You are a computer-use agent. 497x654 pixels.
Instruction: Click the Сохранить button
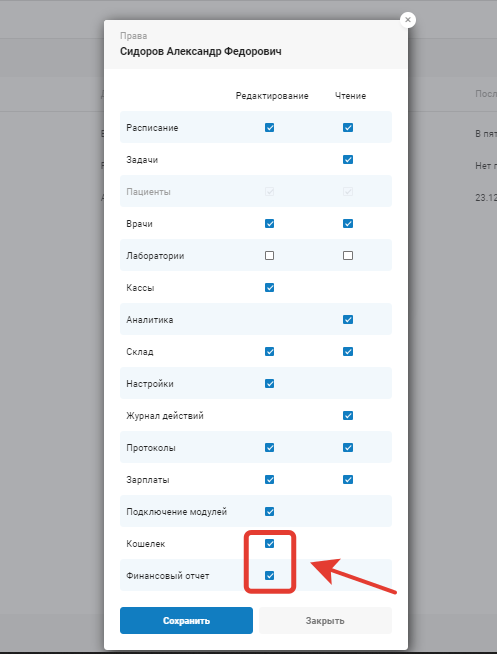[x=186, y=621]
